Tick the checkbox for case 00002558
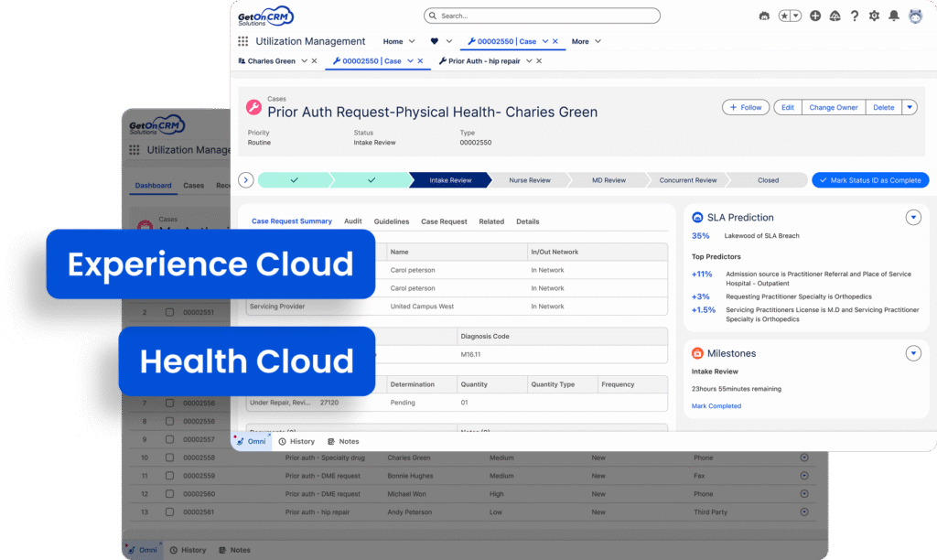This screenshot has height=560, width=937. click(x=169, y=458)
